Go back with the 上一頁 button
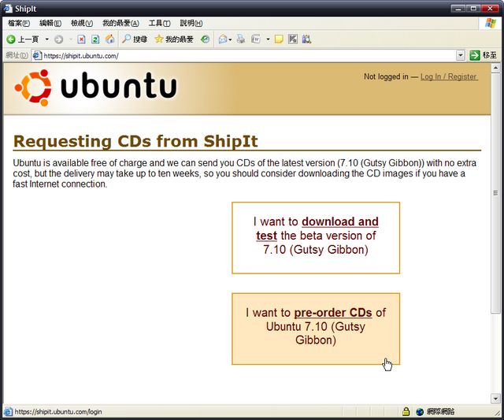 (x=22, y=39)
